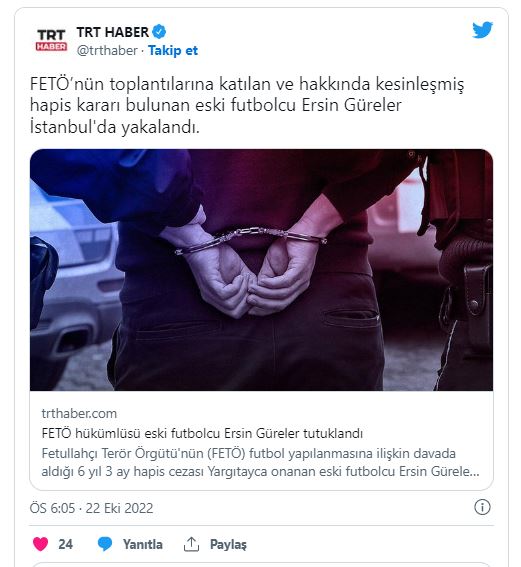Follow the account via Takip et

point(173,50)
